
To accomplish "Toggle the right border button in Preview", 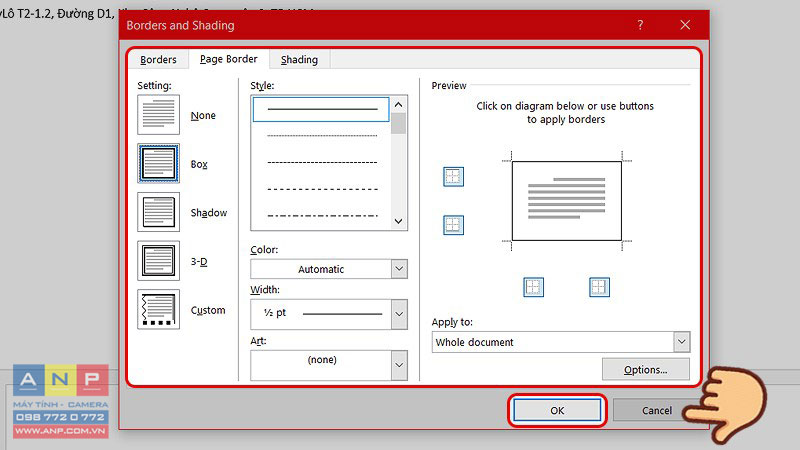I will pos(599,287).
